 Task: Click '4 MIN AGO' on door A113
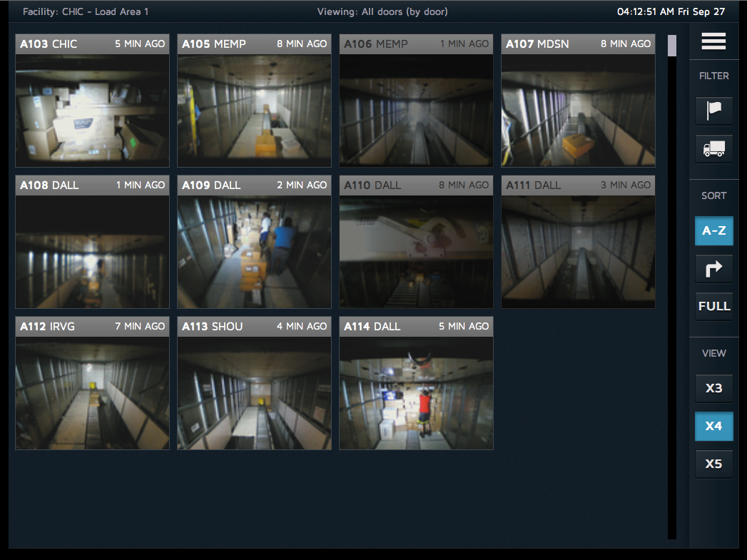coord(302,326)
